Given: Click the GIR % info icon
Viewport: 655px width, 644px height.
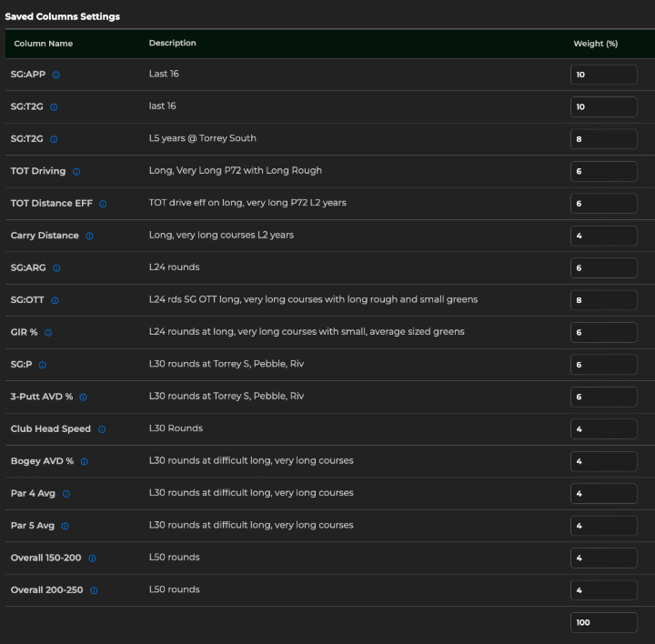Looking at the screenshot, I should tap(48, 332).
